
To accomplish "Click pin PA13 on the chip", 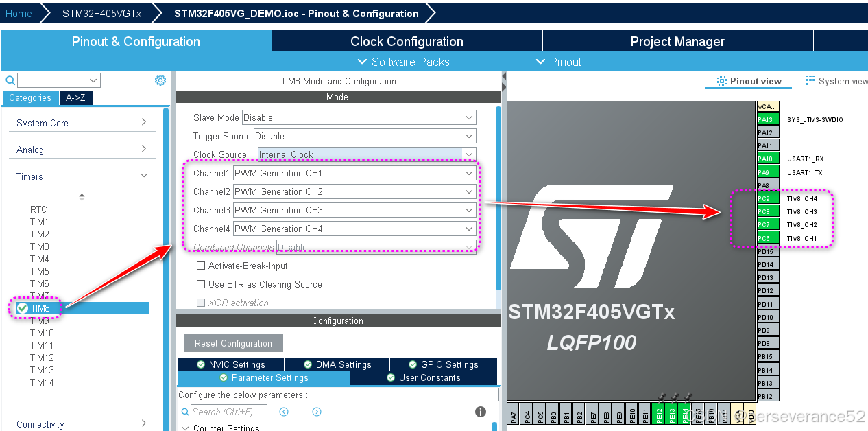I will point(768,119).
